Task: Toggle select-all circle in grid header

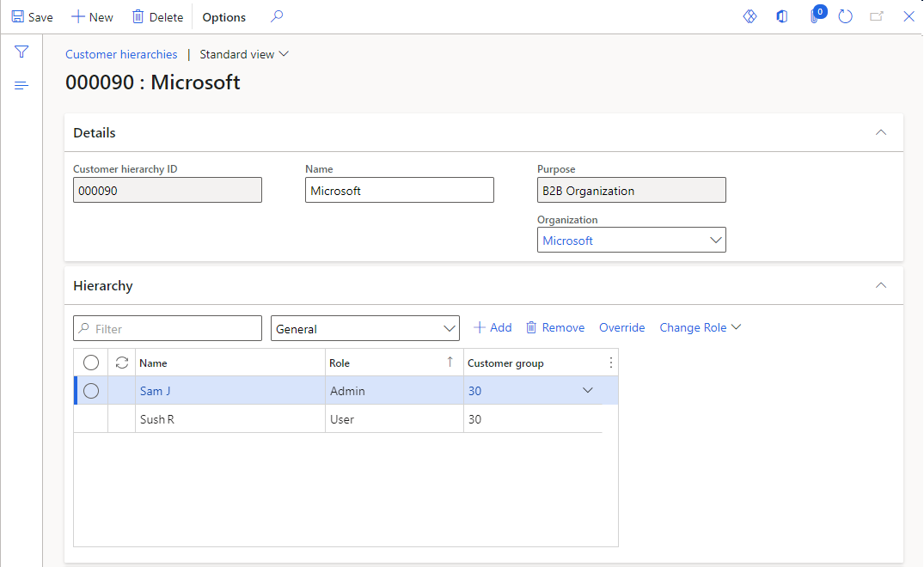Action: 91,363
